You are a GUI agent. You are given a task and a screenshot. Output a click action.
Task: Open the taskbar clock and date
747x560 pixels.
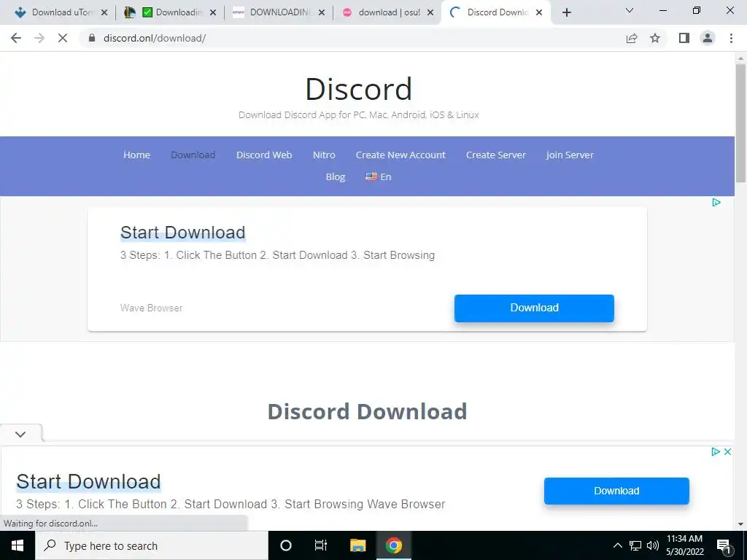(x=684, y=545)
